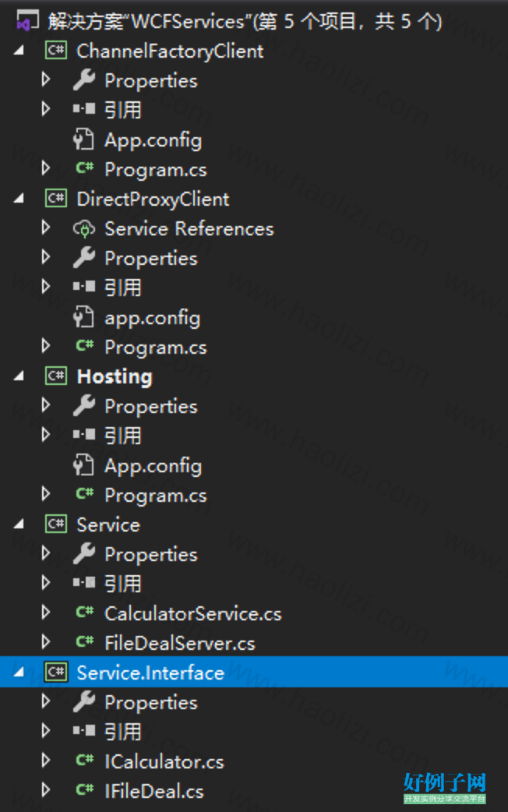This screenshot has height=812, width=508.
Task: Select Properties label under Hosting
Action: pos(150,407)
